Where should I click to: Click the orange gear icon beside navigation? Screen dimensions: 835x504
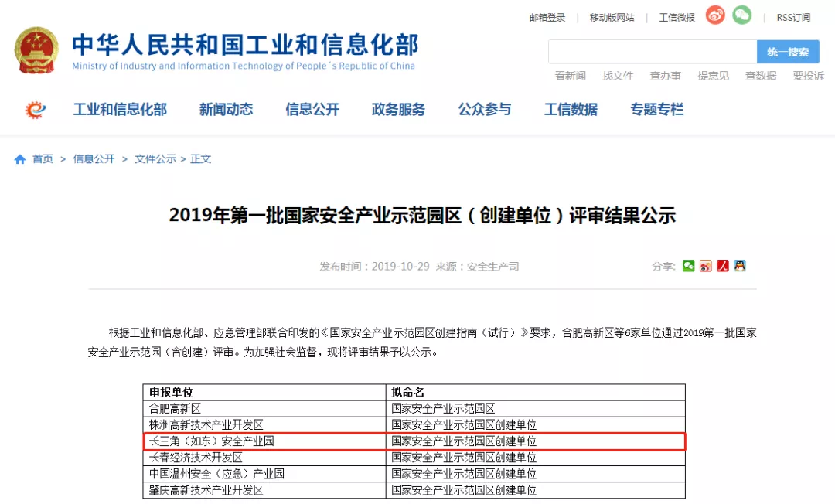36,110
